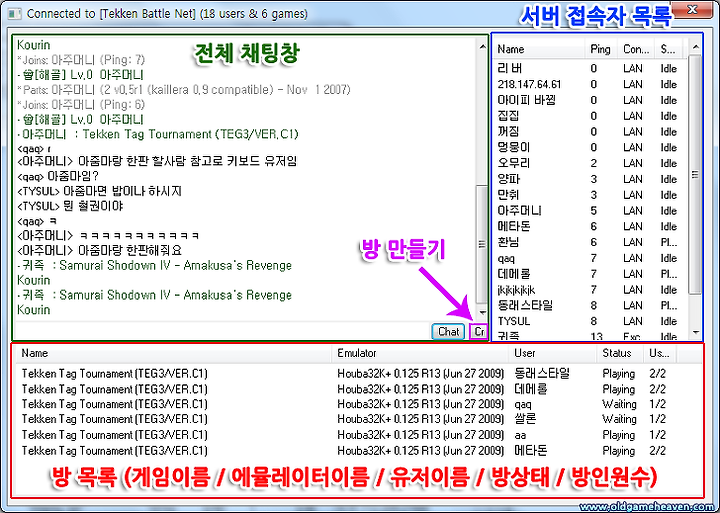This screenshot has height=513, width=720.
Task: Select user 동래스타일 in the user list
Action: (x=591, y=305)
